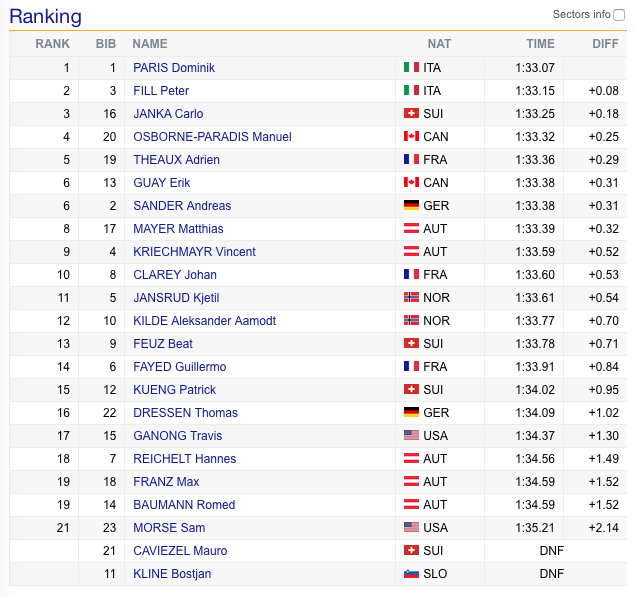Open KILDE Aleksander Aamodt link
637x597 pixels.
pos(204,321)
